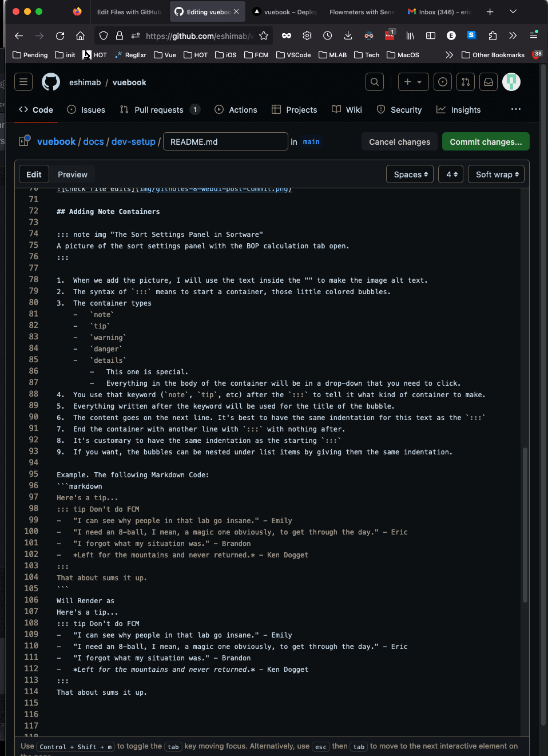
Task: Reload the page with refresh icon
Action: tap(60, 35)
